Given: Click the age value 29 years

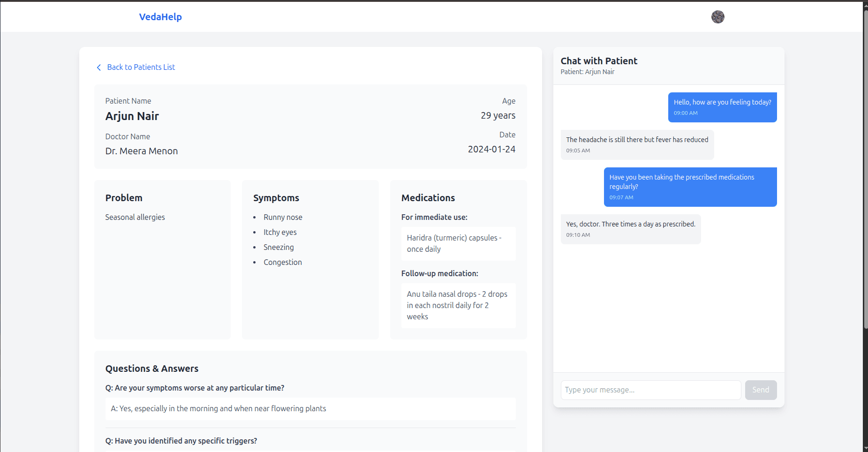Looking at the screenshot, I should tap(498, 115).
